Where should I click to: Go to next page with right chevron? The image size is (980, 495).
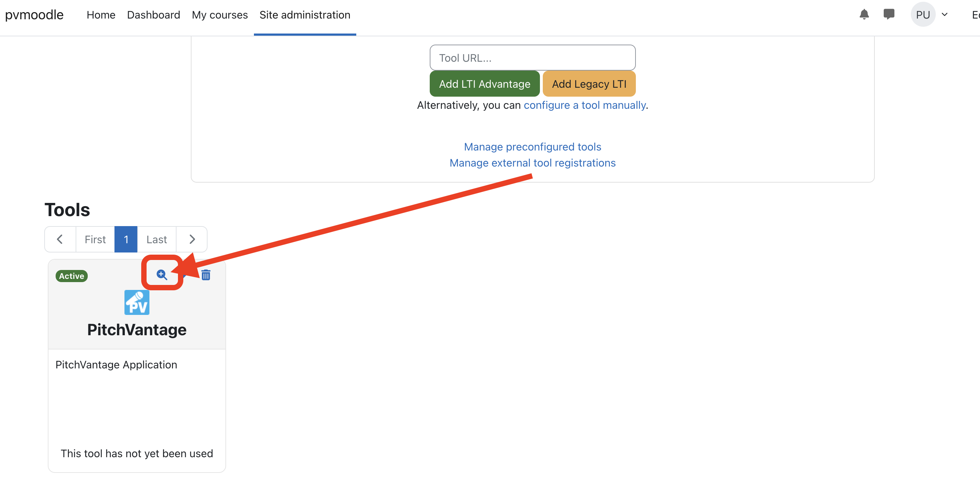pyautogui.click(x=192, y=239)
